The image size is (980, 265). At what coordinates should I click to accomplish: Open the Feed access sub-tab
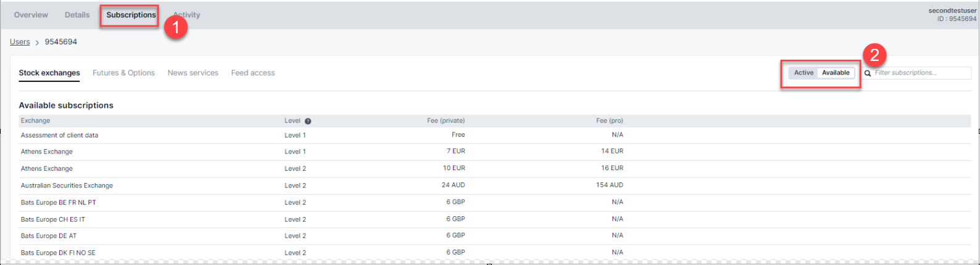click(253, 73)
